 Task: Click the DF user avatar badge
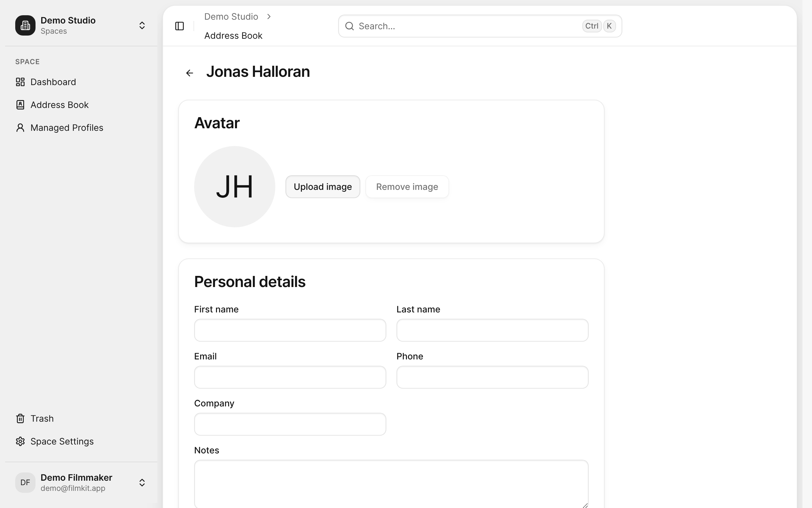click(x=25, y=483)
